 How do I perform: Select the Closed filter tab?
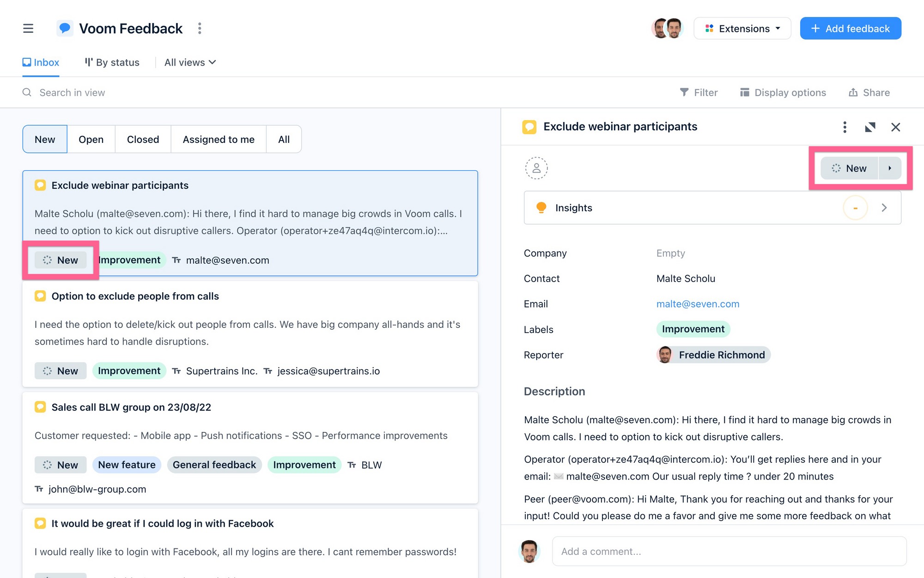coord(143,139)
